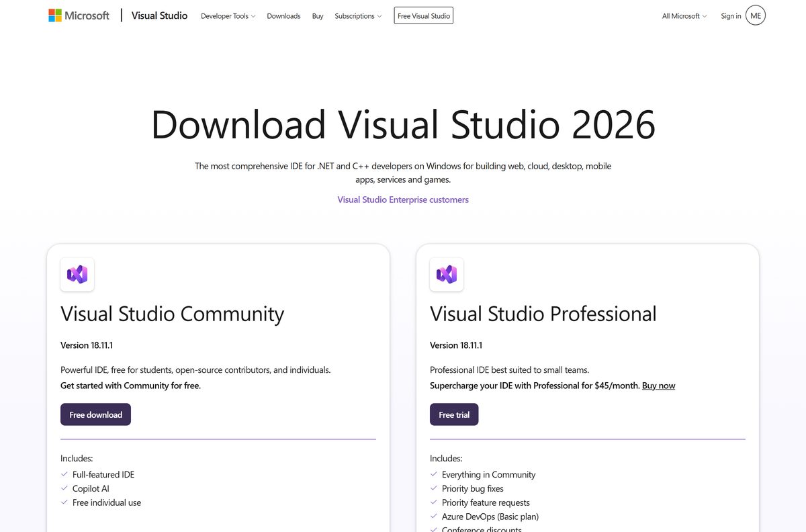The height and width of the screenshot is (532, 806).
Task: Click Free trial for Professional
Action: click(454, 414)
